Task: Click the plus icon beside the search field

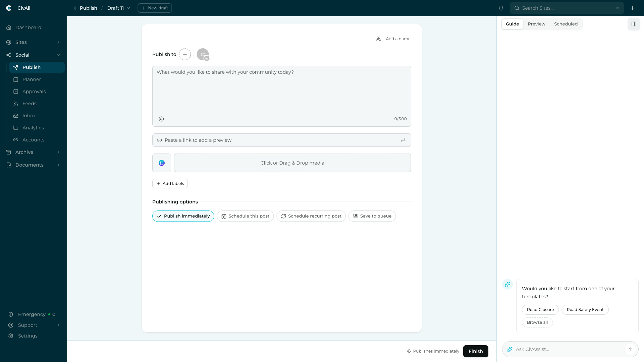Action: point(633,8)
